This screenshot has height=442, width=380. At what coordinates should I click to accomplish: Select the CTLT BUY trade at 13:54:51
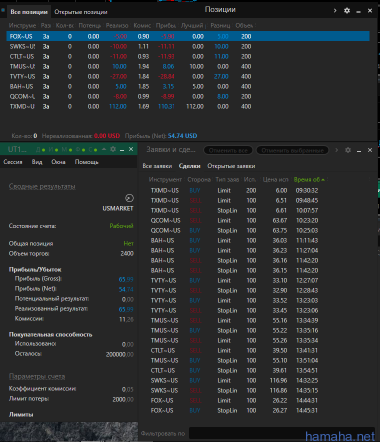click(234, 370)
